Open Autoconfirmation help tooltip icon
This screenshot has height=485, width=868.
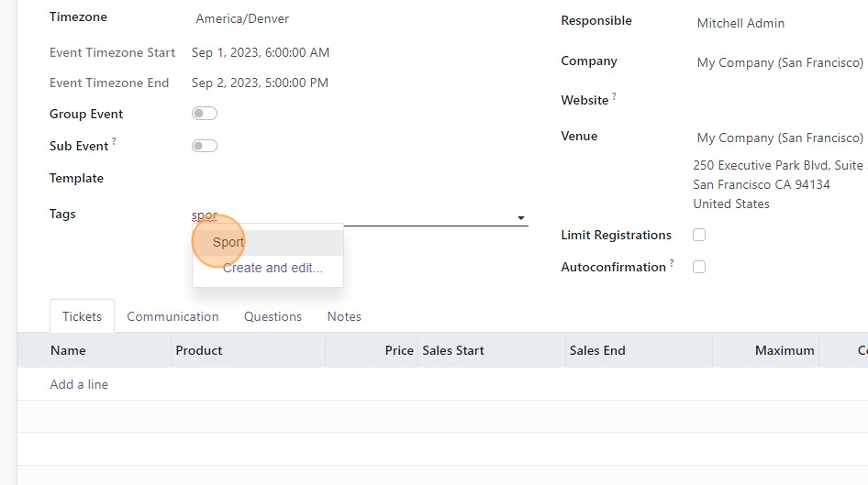point(672,263)
